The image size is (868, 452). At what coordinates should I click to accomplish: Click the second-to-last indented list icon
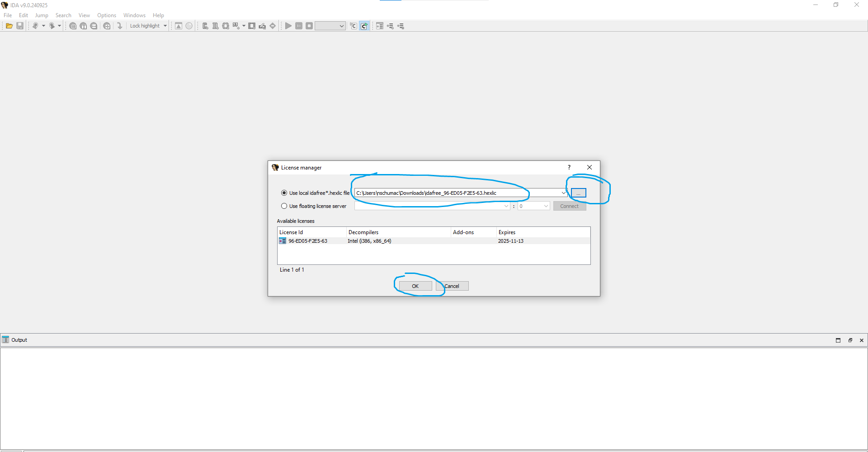click(x=390, y=26)
